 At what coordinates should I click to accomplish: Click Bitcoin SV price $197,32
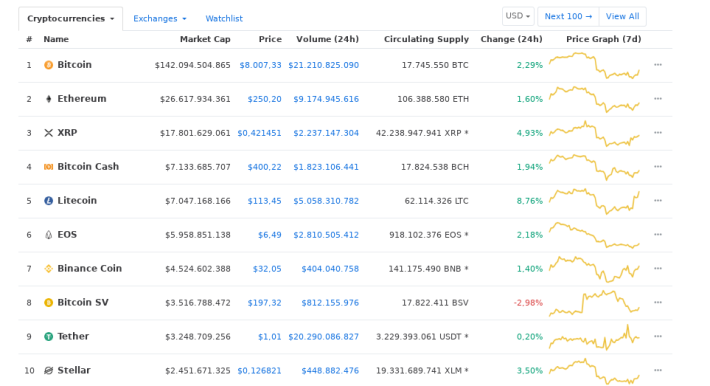coord(264,303)
